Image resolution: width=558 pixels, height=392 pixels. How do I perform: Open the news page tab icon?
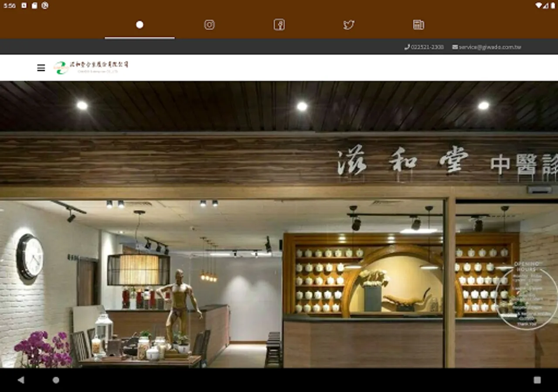[418, 25]
